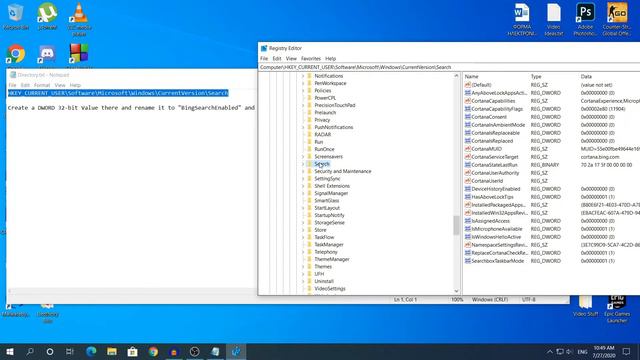The image size is (640, 360).
Task: Launch uTorrent from the desktop
Action: coord(47,16)
